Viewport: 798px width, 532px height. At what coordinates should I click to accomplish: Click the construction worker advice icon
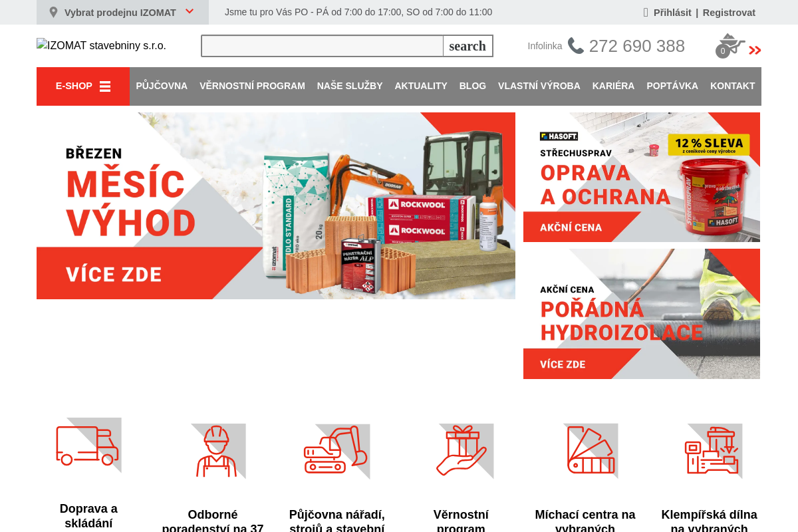(x=217, y=451)
